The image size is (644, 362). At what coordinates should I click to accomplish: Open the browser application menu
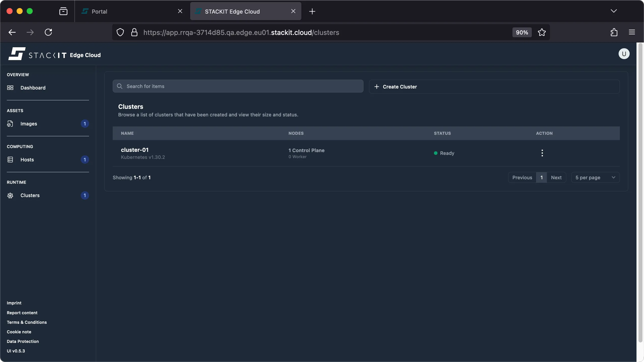[632, 32]
